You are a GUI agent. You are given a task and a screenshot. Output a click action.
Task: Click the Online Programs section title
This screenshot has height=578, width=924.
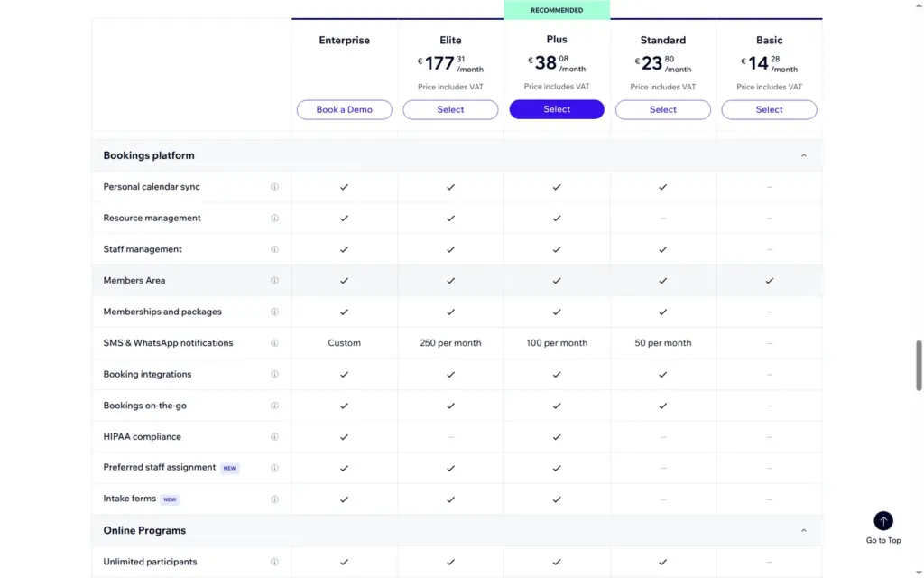tap(144, 531)
